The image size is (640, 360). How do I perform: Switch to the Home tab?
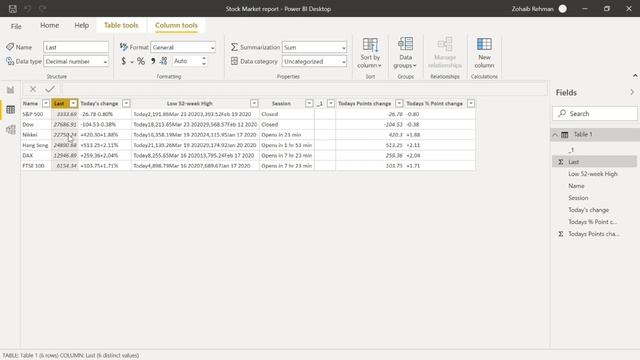[x=49, y=25]
